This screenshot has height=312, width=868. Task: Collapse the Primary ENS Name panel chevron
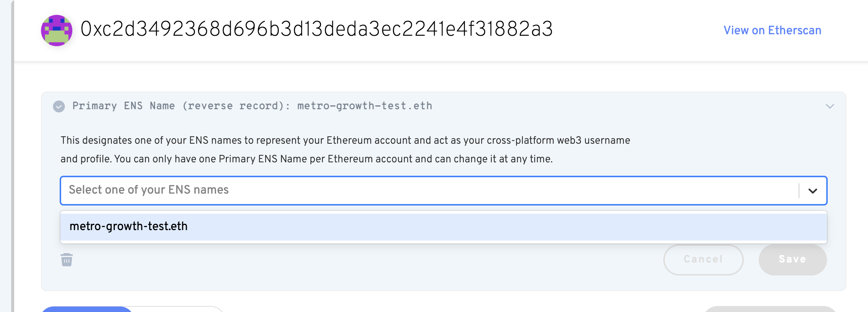point(830,106)
